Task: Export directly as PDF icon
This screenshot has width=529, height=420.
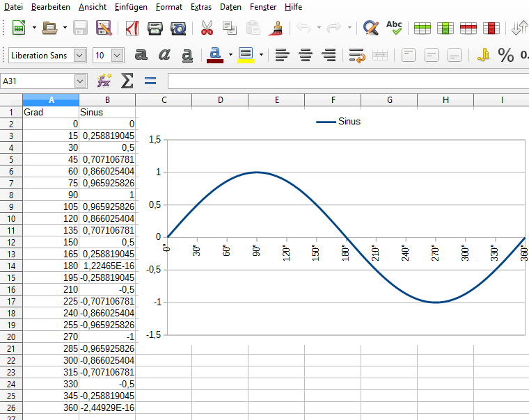Action: [x=132, y=28]
